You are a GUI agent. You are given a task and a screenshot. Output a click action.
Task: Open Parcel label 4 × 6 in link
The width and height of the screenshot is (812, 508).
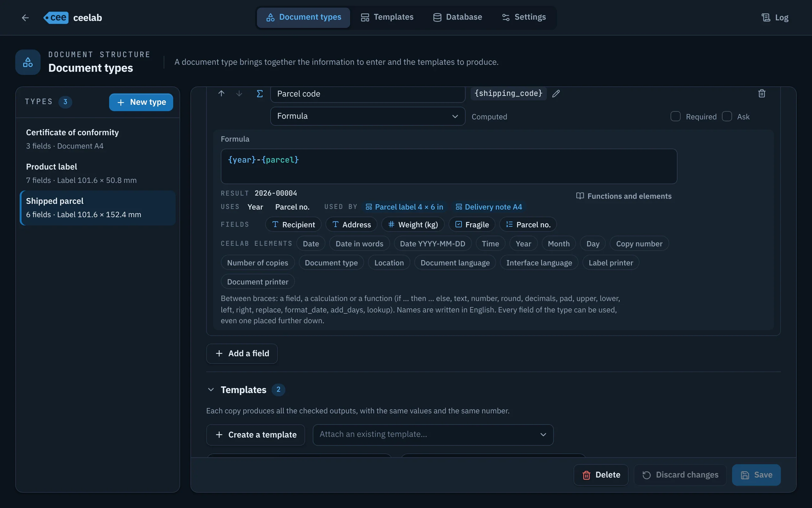[404, 207]
